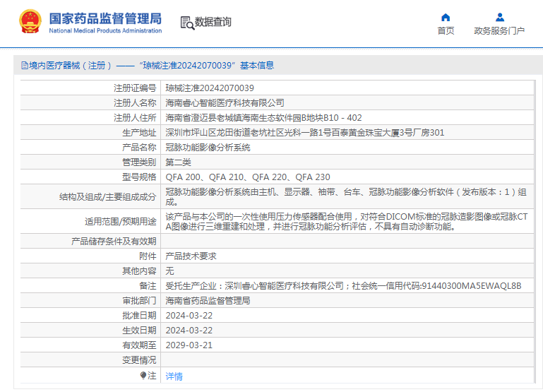Select model value QFA 200、QFA 210
543x392 pixels.
(248, 177)
